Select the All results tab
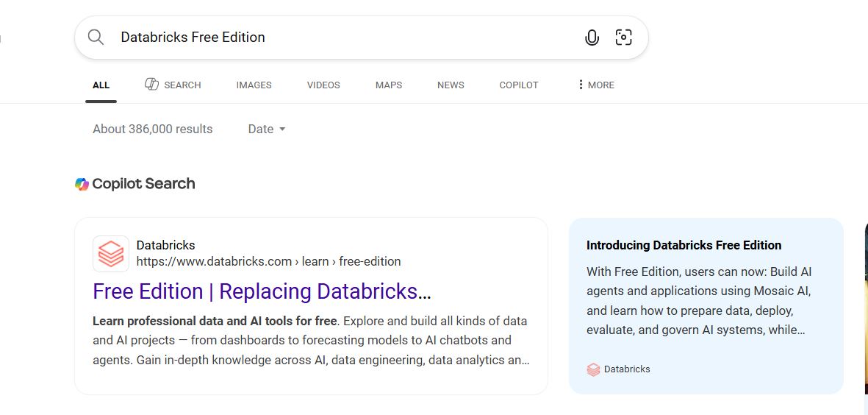This screenshot has width=868, height=415. (x=101, y=85)
